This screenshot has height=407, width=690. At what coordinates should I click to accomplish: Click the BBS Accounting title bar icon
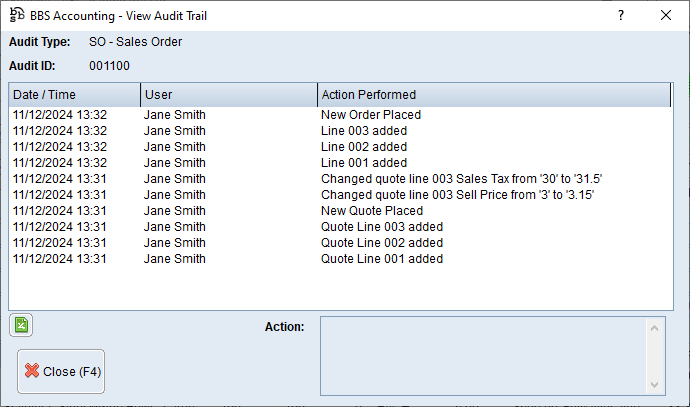17,15
